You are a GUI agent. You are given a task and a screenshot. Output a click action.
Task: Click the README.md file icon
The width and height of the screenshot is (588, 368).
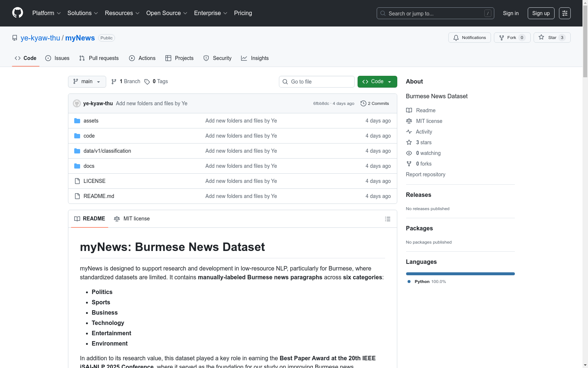(77, 196)
